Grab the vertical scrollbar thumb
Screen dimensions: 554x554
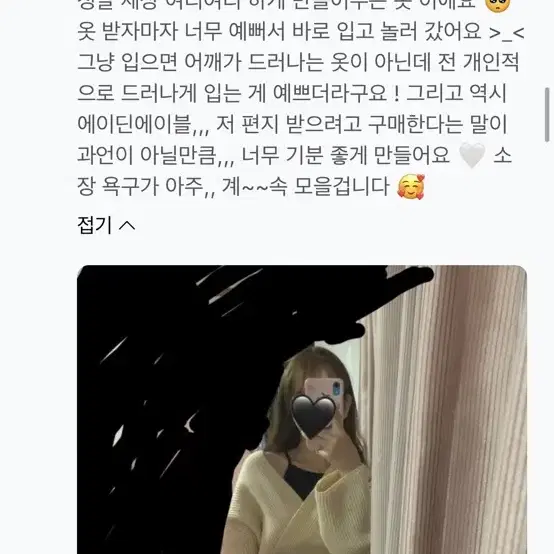click(547, 115)
